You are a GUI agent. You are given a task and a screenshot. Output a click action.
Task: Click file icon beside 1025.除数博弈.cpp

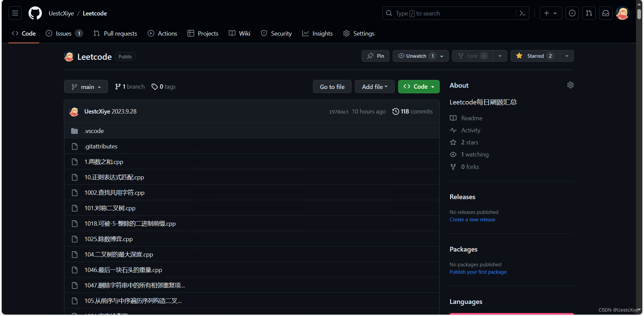pyautogui.click(x=74, y=239)
